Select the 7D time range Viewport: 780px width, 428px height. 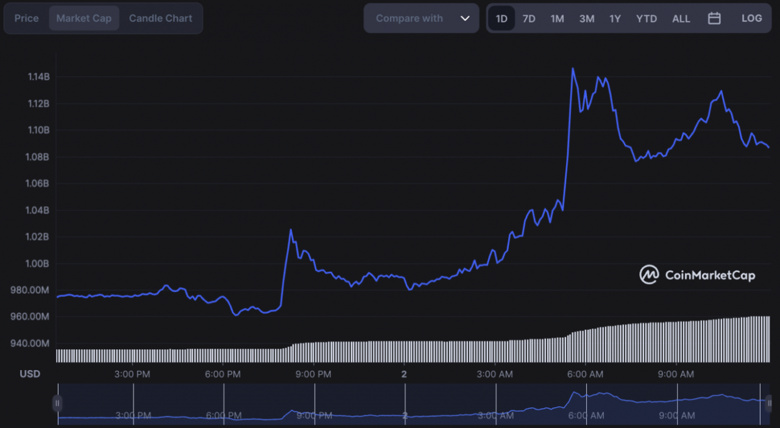coord(529,18)
